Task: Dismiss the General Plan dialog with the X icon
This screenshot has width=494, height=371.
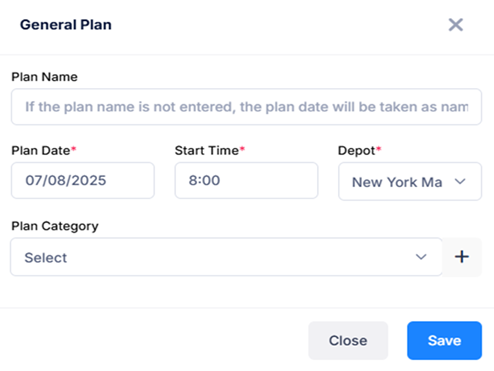Action: (456, 25)
